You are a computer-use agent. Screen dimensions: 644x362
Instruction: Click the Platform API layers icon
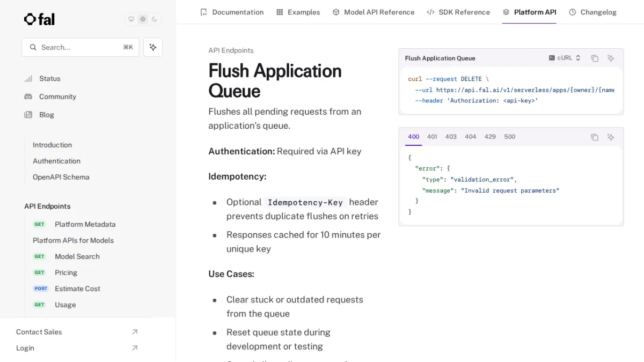tap(506, 12)
